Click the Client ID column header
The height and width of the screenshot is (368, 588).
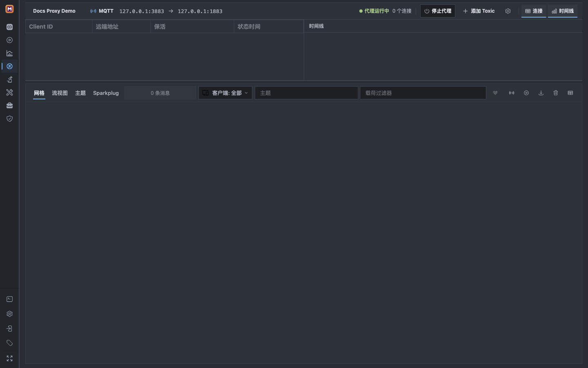coord(59,27)
